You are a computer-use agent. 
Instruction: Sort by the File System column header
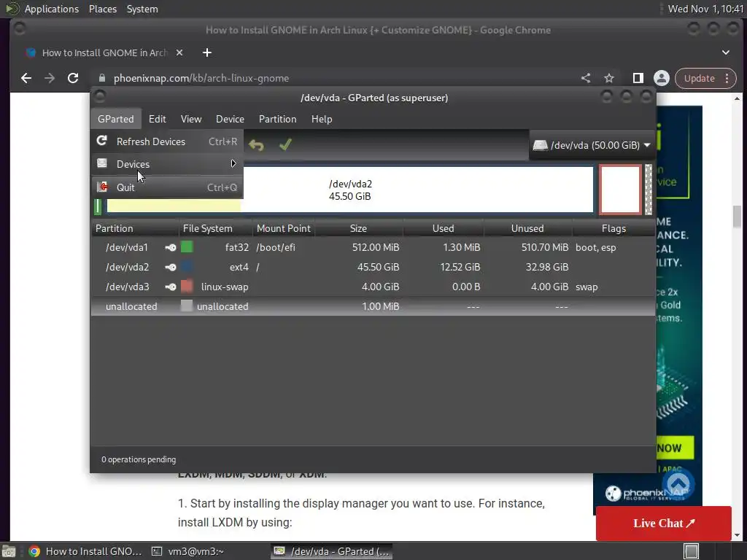215,228
